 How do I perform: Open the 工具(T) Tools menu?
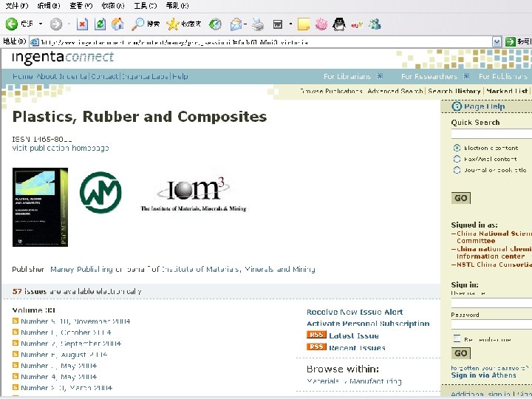(x=146, y=5)
